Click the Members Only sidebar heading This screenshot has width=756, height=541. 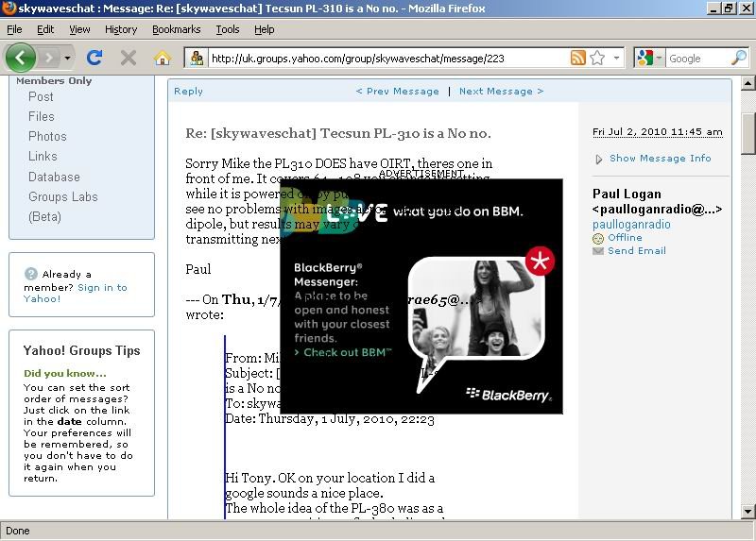(54, 81)
